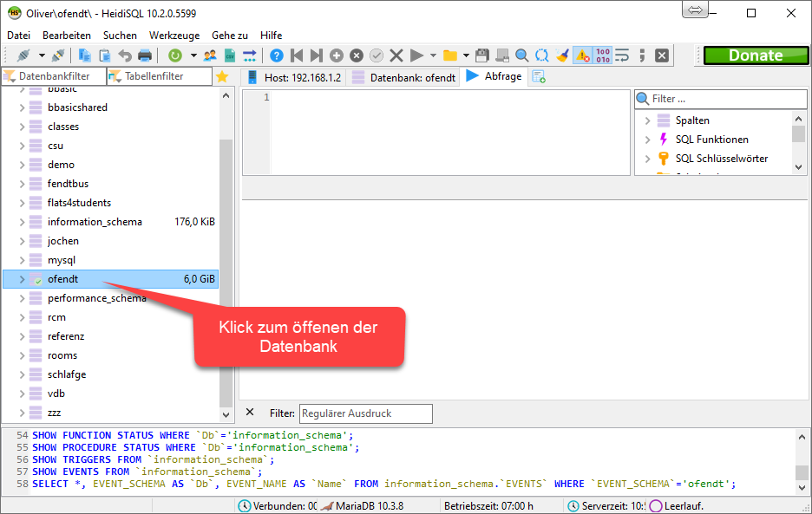Click the SQL log scrollbar up arrow
Screen dimensions: 812x514
click(x=802, y=437)
